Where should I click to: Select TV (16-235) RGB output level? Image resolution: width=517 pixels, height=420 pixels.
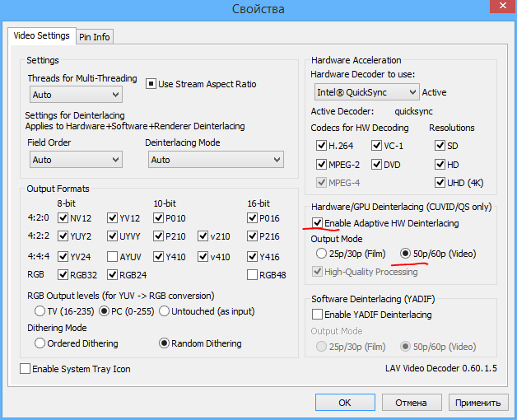tap(40, 311)
